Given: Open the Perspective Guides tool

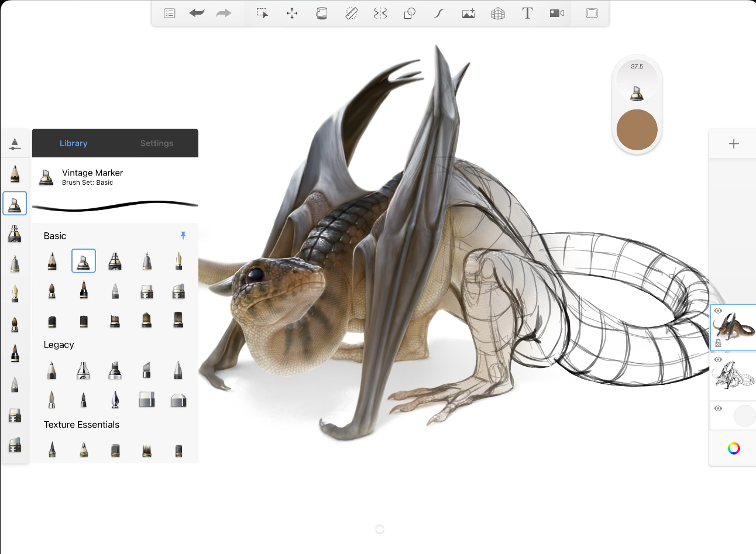Looking at the screenshot, I should pos(498,13).
